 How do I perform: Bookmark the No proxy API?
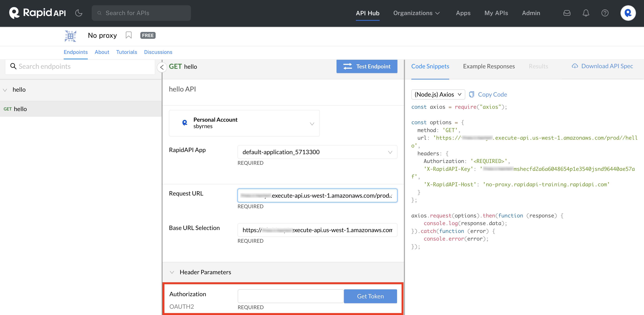pyautogui.click(x=129, y=35)
